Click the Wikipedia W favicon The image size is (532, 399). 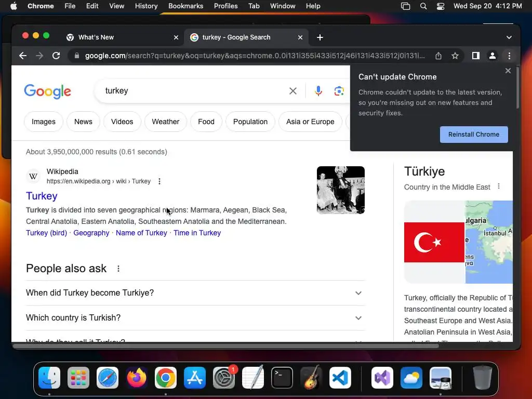pos(33,176)
